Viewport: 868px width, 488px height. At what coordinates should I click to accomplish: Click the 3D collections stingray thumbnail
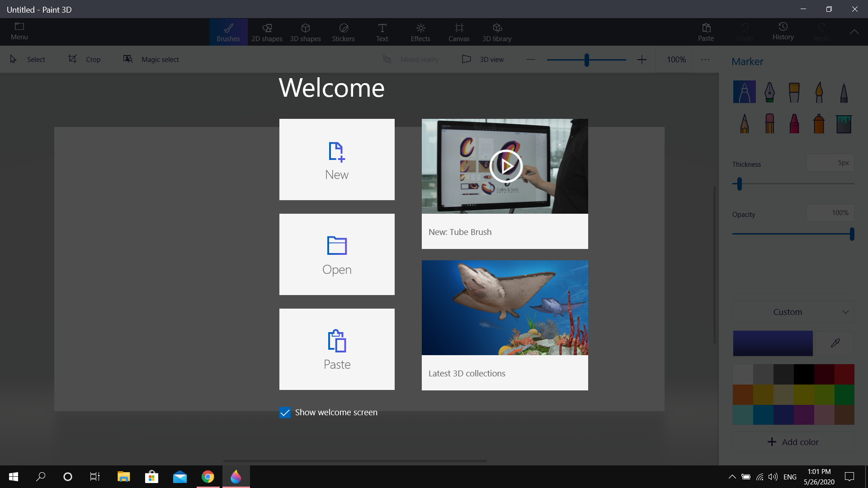tap(505, 308)
